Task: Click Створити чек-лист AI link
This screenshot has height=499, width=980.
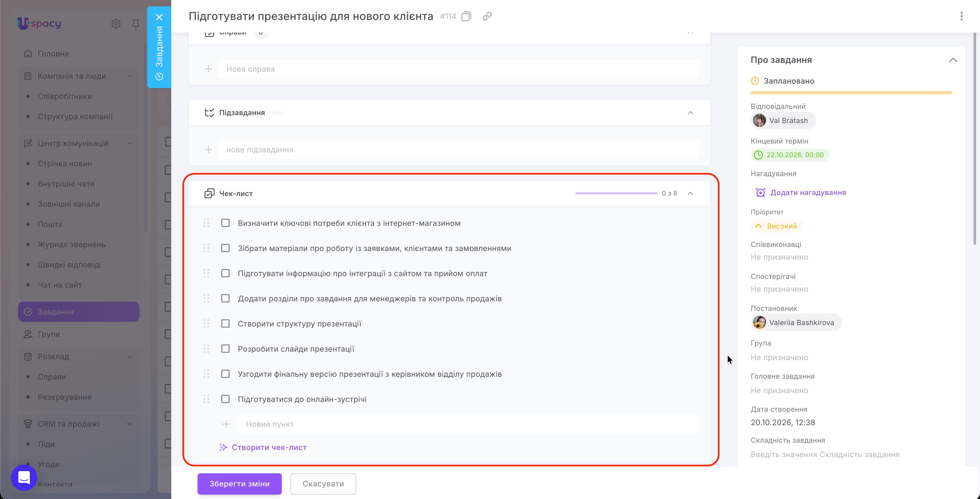Action: pyautogui.click(x=263, y=448)
